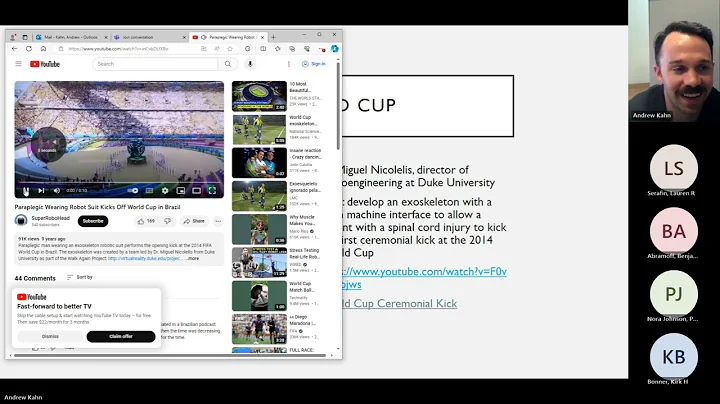The image size is (720, 404).
Task: Select the Paraplegic Wearing Robot YouTube tab
Action: [x=228, y=37]
